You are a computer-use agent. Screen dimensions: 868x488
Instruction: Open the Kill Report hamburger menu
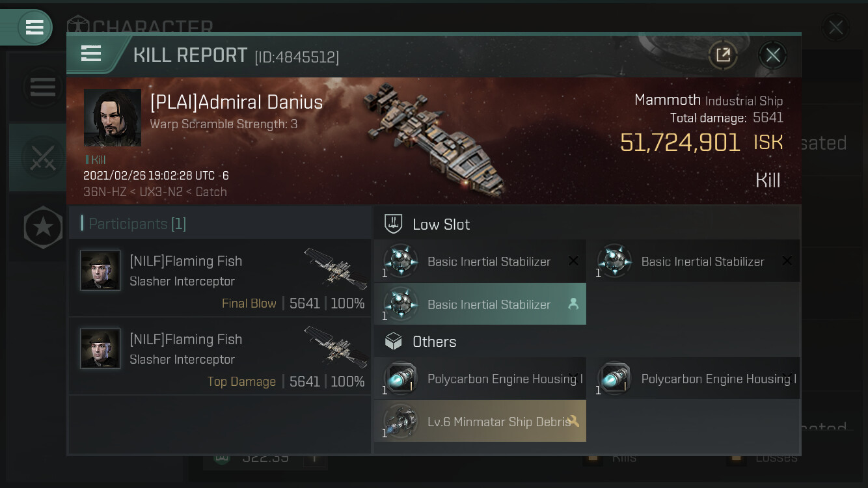pos(91,54)
